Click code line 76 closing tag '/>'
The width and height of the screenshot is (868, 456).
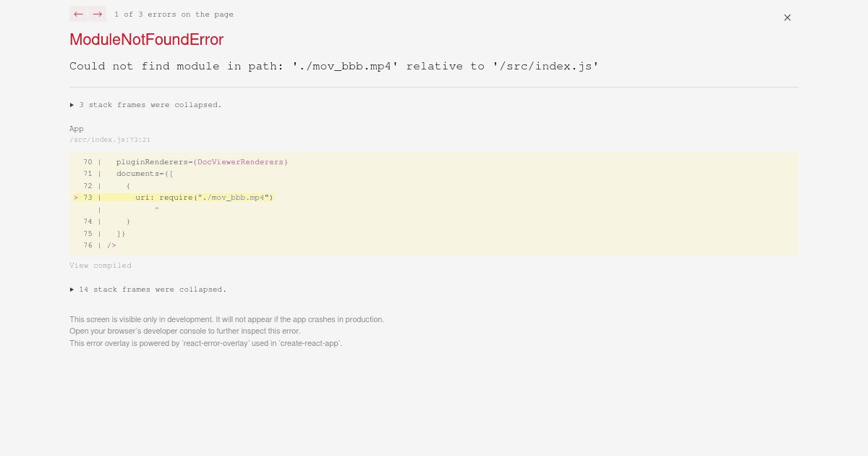point(100,245)
